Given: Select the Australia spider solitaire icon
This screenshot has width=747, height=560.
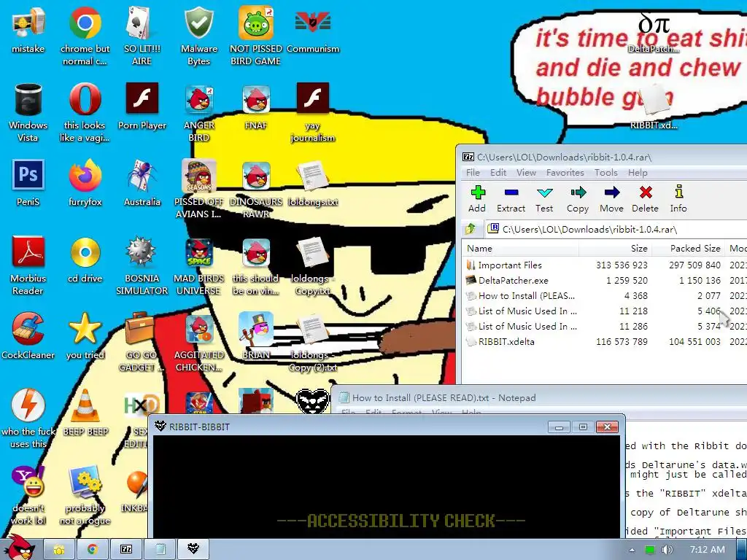Looking at the screenshot, I should coord(142,183).
